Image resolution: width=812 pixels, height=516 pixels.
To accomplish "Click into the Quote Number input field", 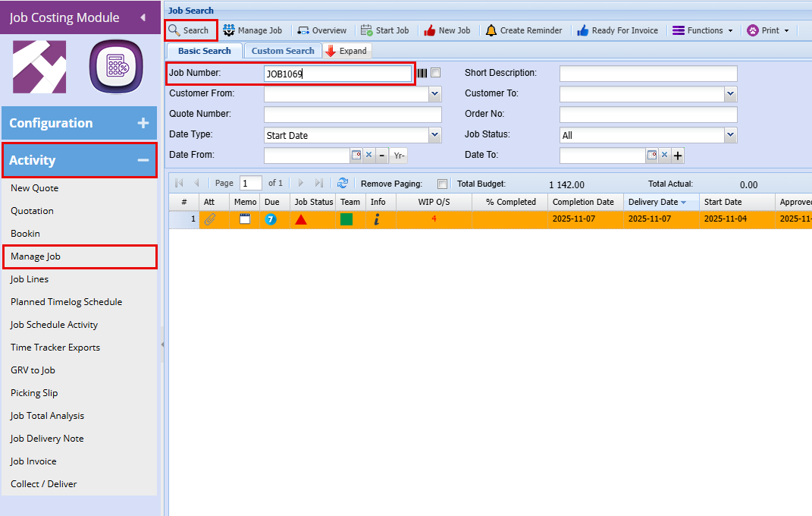I will (x=353, y=115).
